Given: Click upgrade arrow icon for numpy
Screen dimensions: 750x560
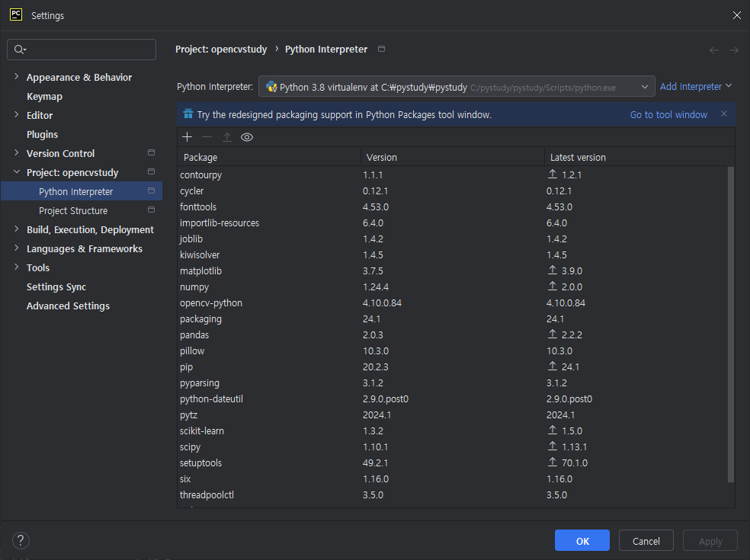Looking at the screenshot, I should point(553,286).
